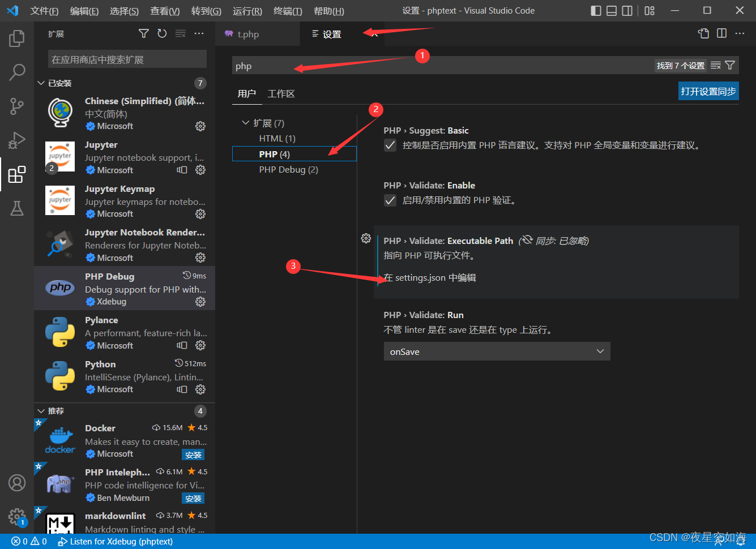Toggle PHP Validate Enable checkbox
This screenshot has height=549, width=756.
click(390, 200)
